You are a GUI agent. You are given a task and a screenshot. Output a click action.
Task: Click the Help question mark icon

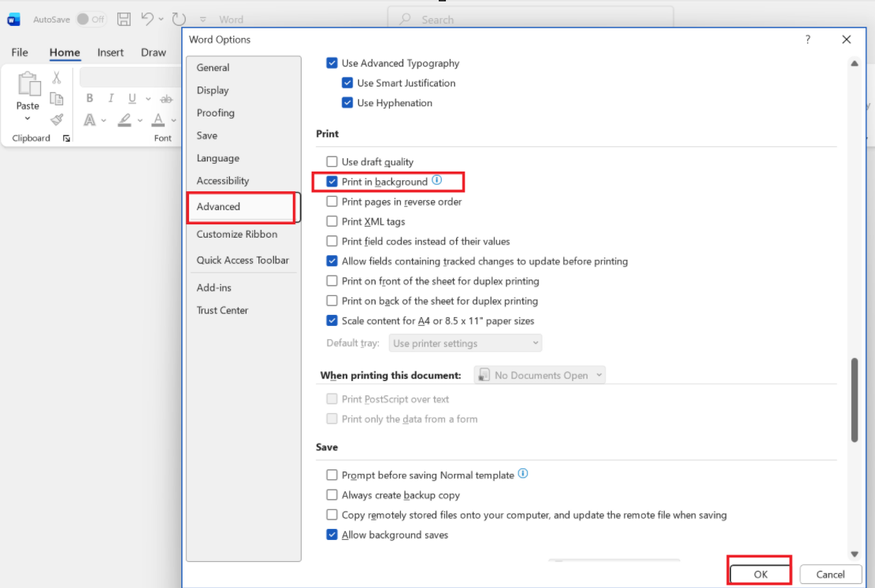(807, 39)
